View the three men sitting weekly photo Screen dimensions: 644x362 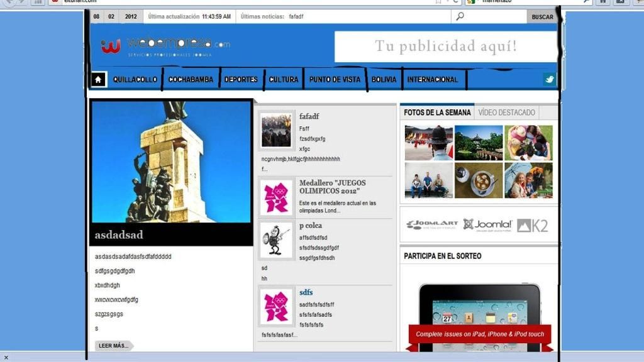pos(428,180)
